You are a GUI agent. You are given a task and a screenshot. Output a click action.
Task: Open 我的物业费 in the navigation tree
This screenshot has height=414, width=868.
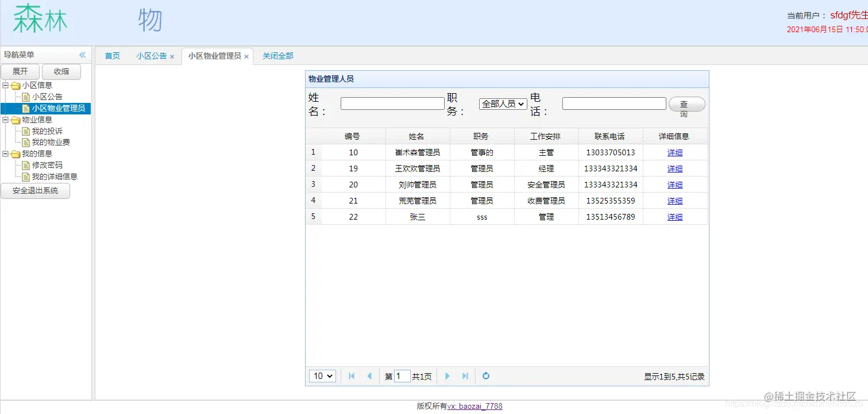51,142
